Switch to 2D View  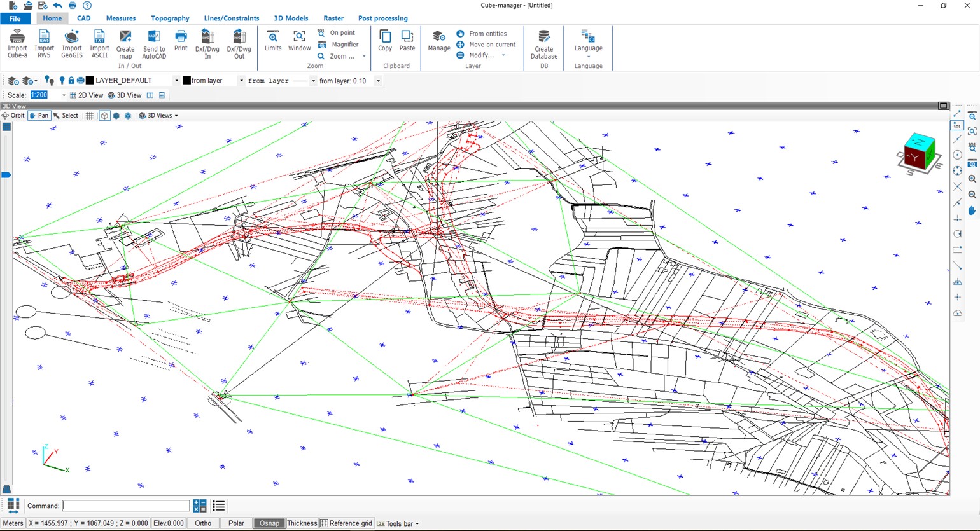(x=87, y=95)
